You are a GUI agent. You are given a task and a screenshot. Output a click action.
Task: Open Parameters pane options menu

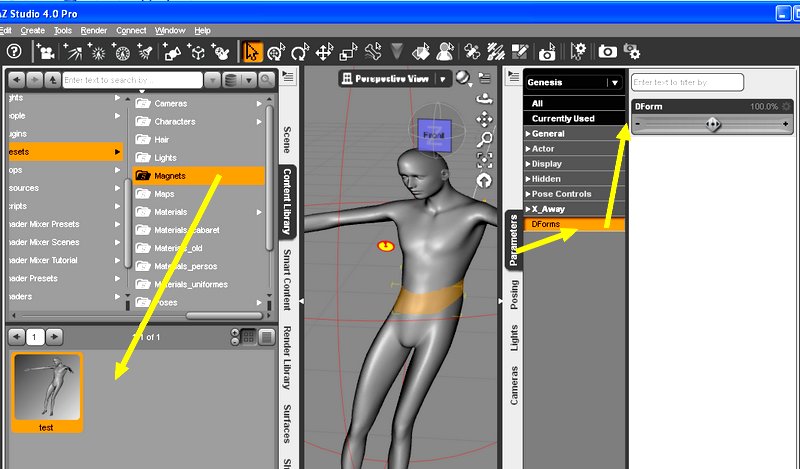click(513, 77)
